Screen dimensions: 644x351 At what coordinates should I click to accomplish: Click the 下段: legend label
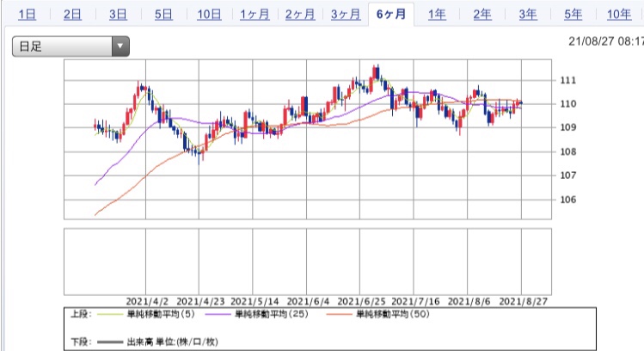pos(80,342)
